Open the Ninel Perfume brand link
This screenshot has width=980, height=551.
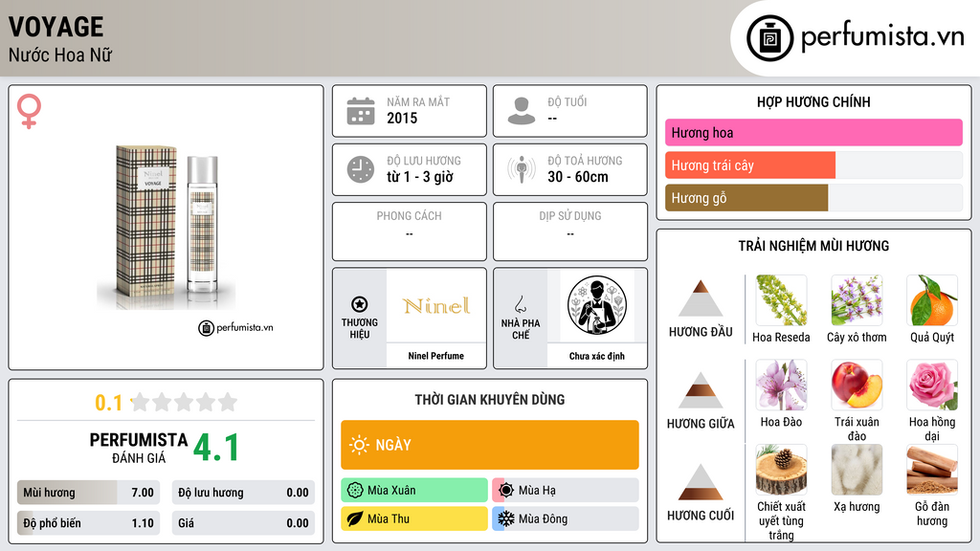(436, 356)
